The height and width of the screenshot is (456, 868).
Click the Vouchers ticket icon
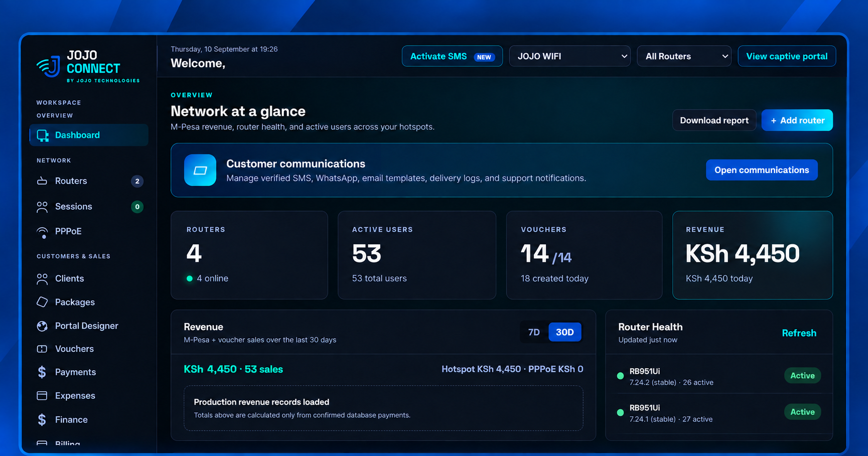click(42, 349)
